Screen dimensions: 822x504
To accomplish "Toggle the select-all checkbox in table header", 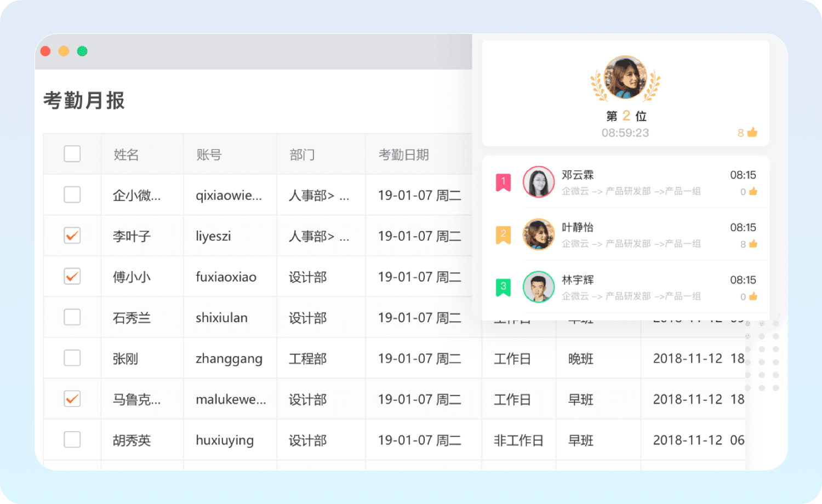I will click(x=72, y=154).
